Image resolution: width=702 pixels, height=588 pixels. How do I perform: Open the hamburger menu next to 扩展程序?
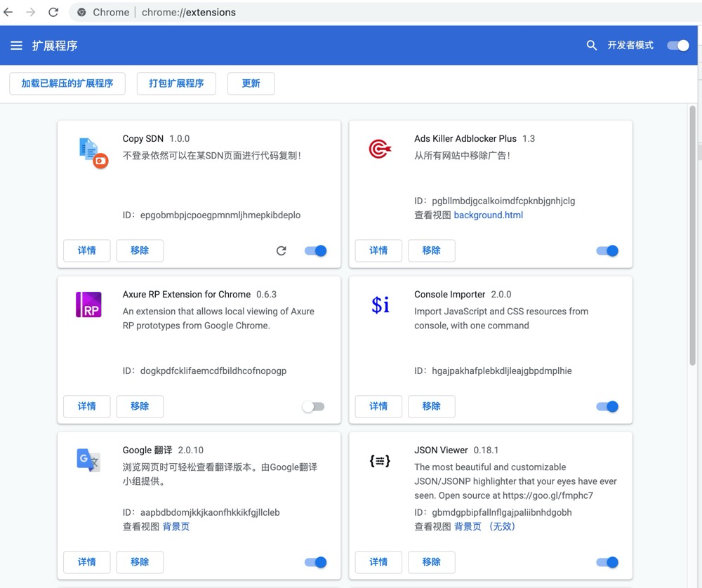[x=17, y=46]
